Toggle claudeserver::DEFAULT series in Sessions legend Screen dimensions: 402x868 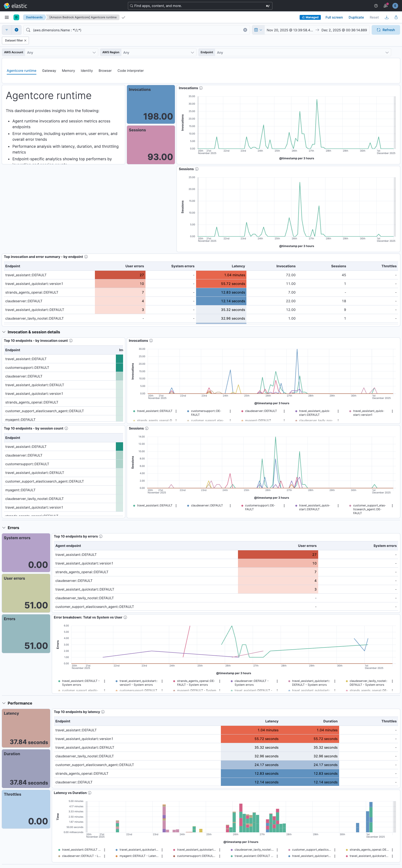point(206,505)
